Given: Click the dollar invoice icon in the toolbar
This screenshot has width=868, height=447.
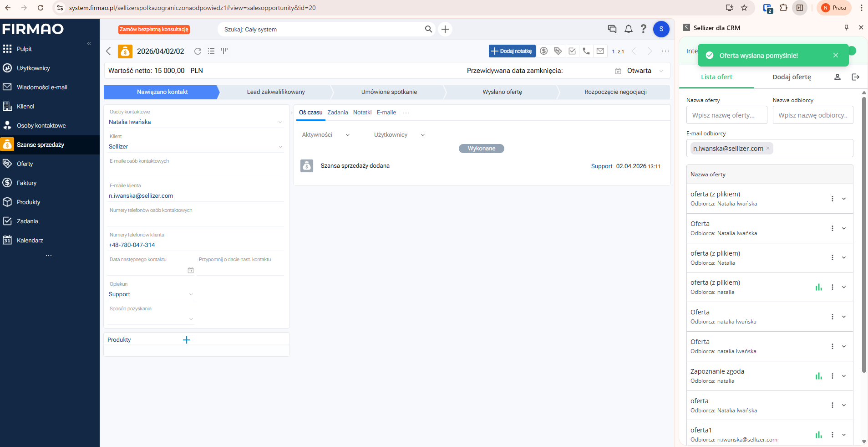Looking at the screenshot, I should (x=543, y=51).
